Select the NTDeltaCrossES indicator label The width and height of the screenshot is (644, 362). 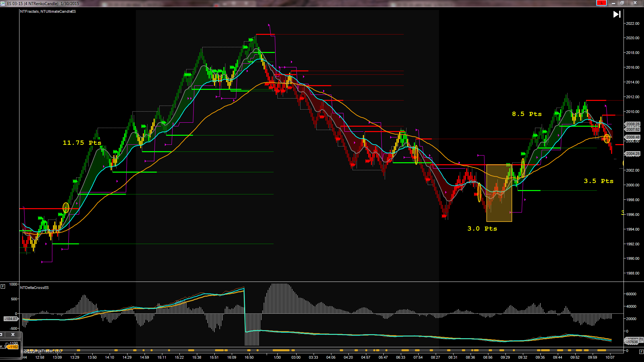[35, 288]
